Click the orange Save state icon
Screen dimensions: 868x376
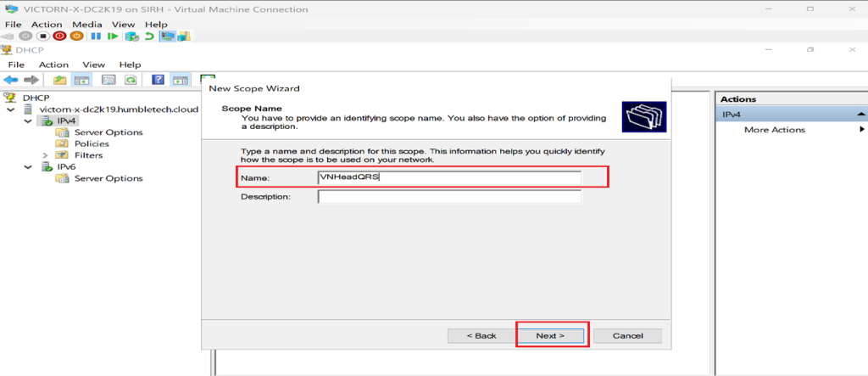[76, 36]
